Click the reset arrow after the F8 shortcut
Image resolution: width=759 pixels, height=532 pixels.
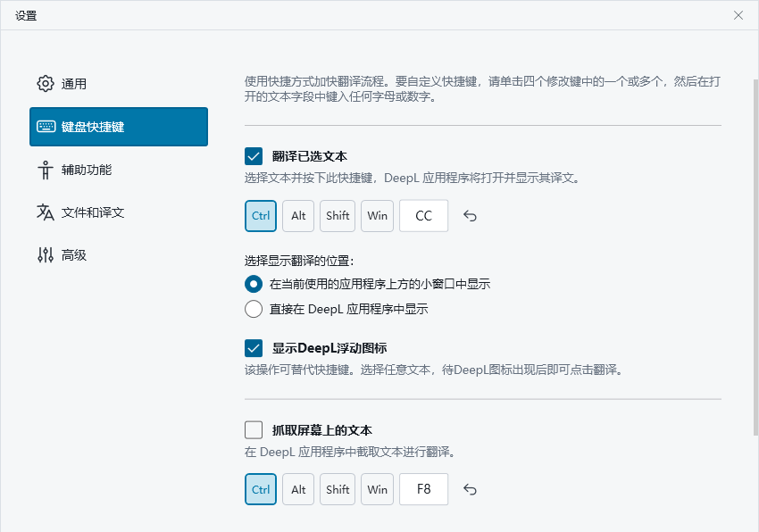point(470,489)
